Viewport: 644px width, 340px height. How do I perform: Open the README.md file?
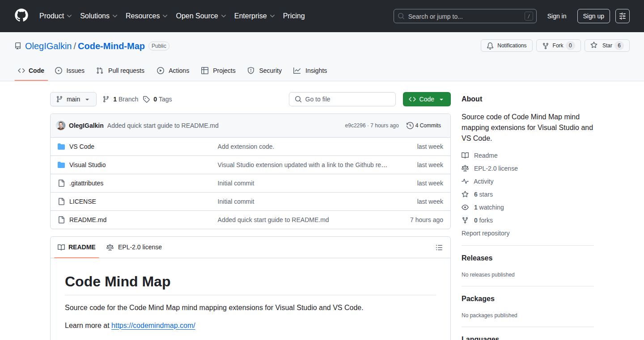88,220
